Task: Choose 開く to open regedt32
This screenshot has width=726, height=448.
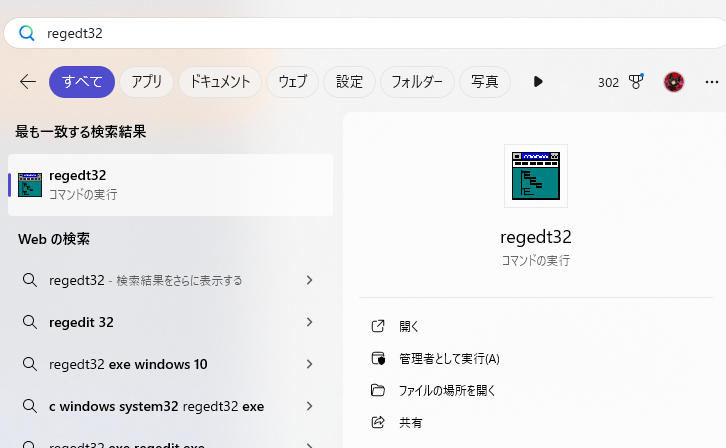Action: [x=409, y=327]
